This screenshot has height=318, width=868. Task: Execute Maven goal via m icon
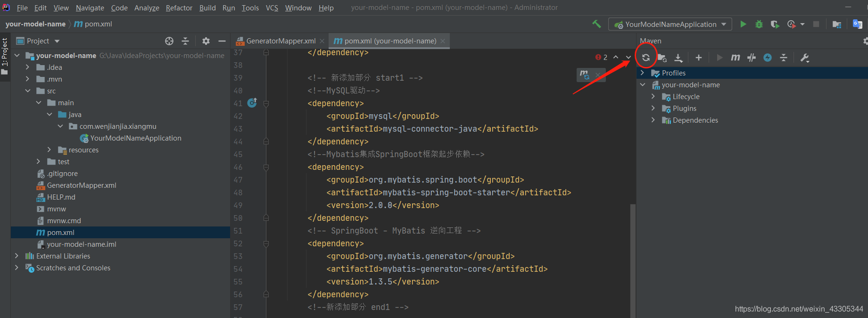point(736,58)
